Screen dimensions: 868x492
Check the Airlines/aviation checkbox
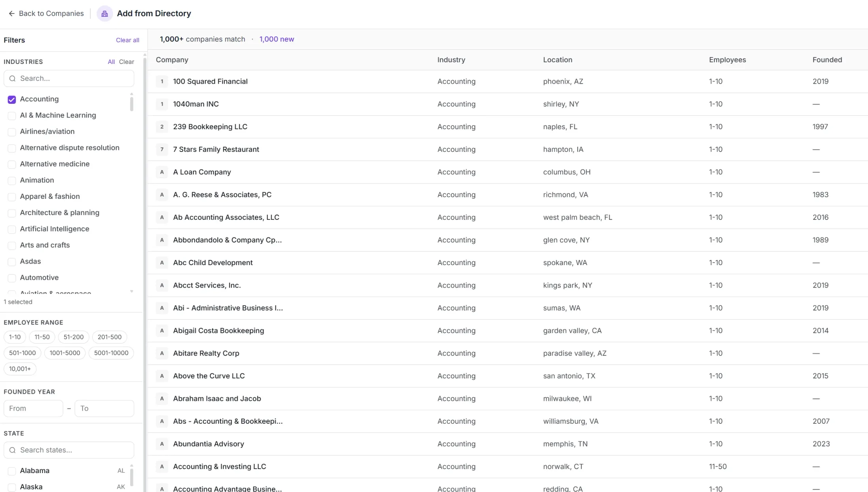pos(12,132)
